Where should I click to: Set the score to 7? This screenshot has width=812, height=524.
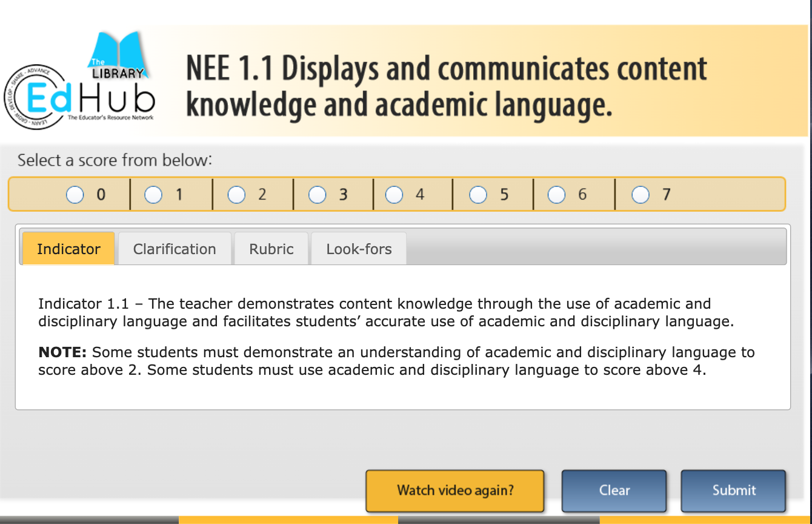tap(641, 195)
